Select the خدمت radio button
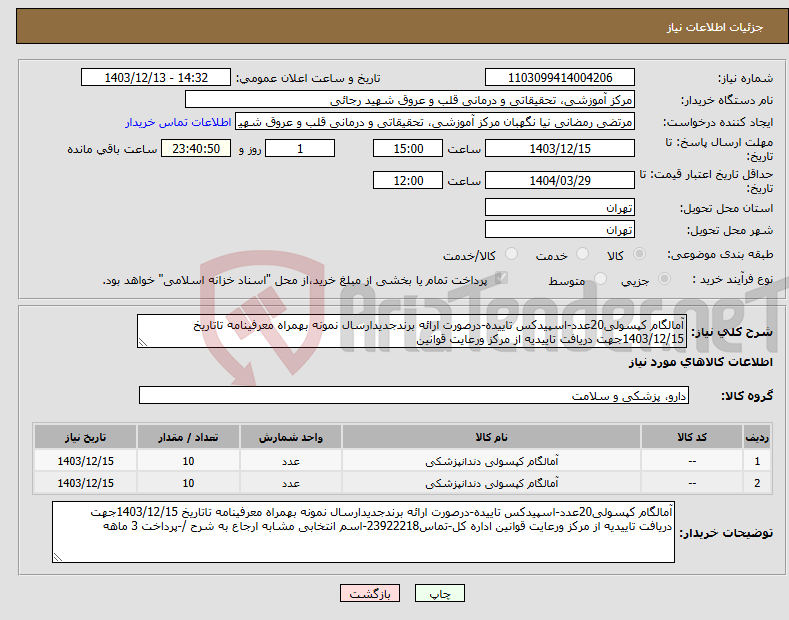The height and width of the screenshot is (620, 789). [582, 254]
